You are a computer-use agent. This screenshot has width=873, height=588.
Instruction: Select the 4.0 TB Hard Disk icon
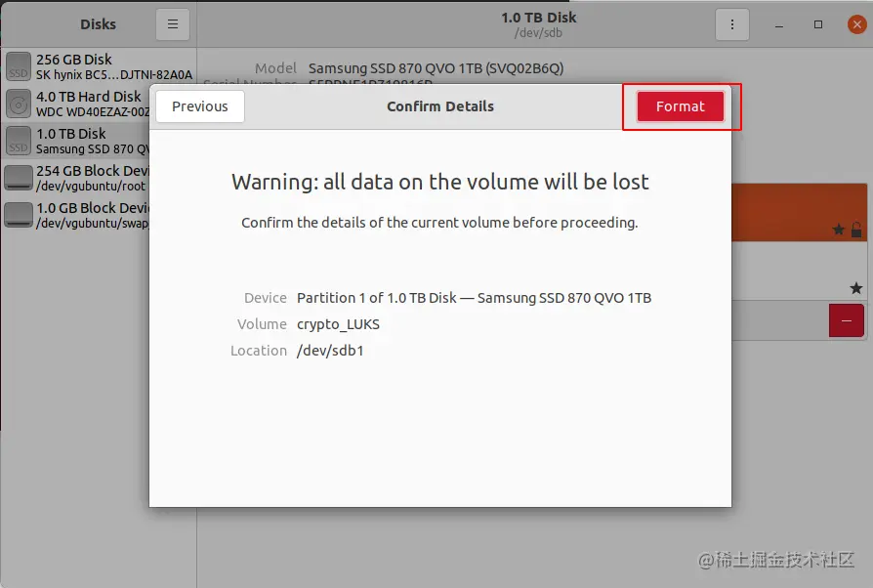click(x=19, y=104)
